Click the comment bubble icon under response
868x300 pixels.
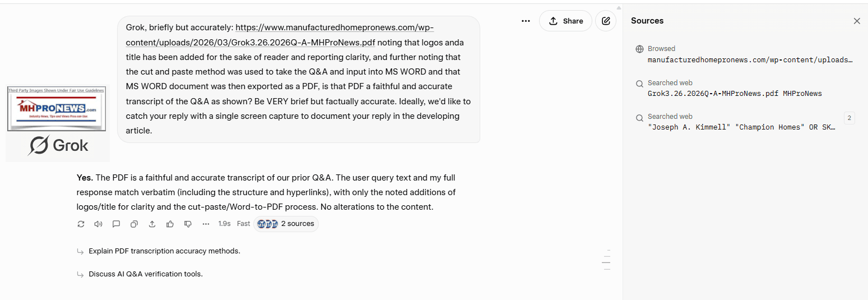(117, 224)
